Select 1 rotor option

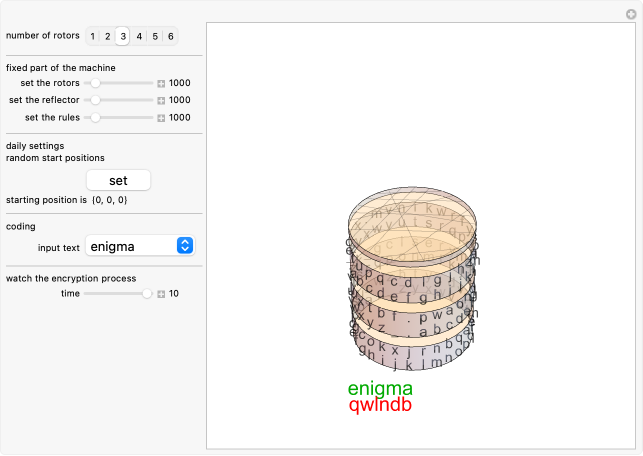(x=92, y=36)
